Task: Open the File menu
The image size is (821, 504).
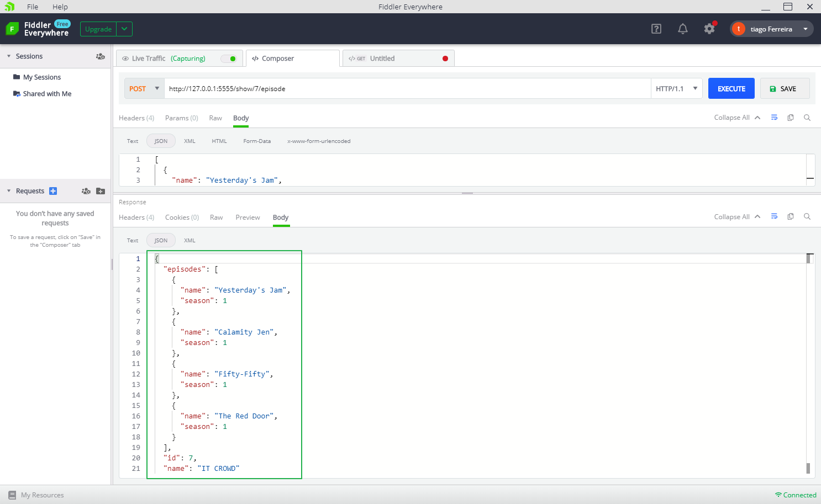Action: tap(33, 7)
